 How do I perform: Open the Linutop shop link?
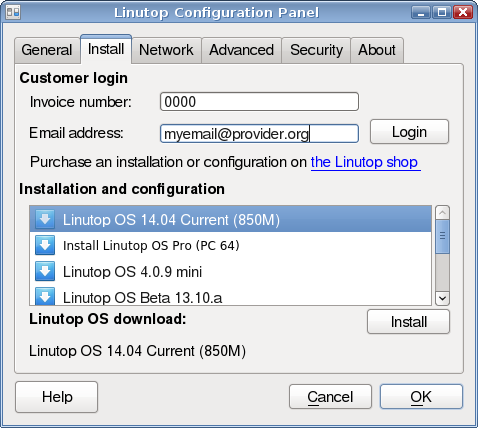click(x=365, y=162)
